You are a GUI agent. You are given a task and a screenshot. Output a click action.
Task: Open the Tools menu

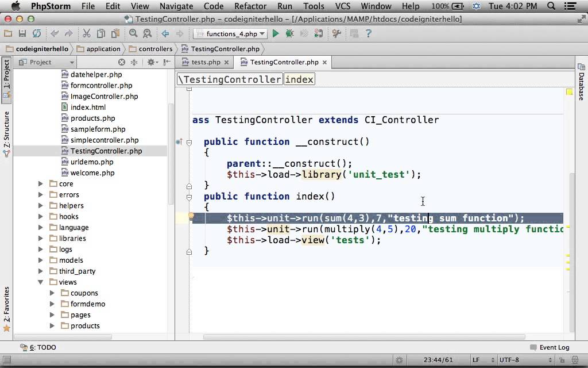tap(314, 6)
